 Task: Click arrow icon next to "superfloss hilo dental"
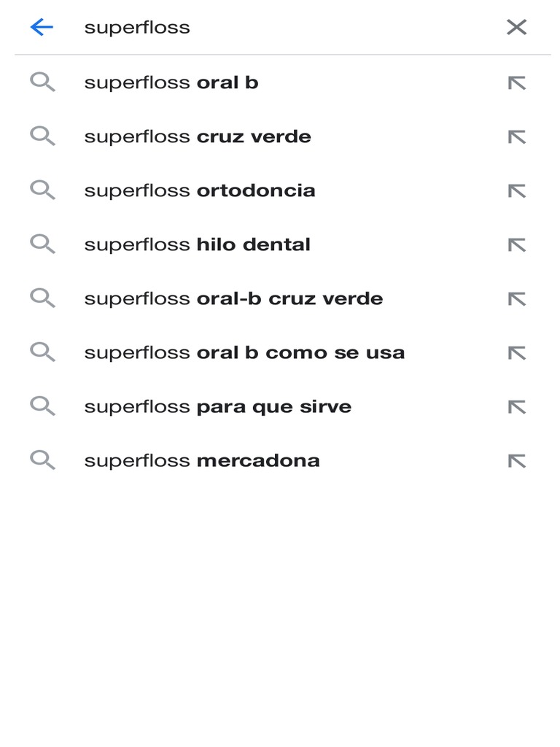tap(516, 245)
